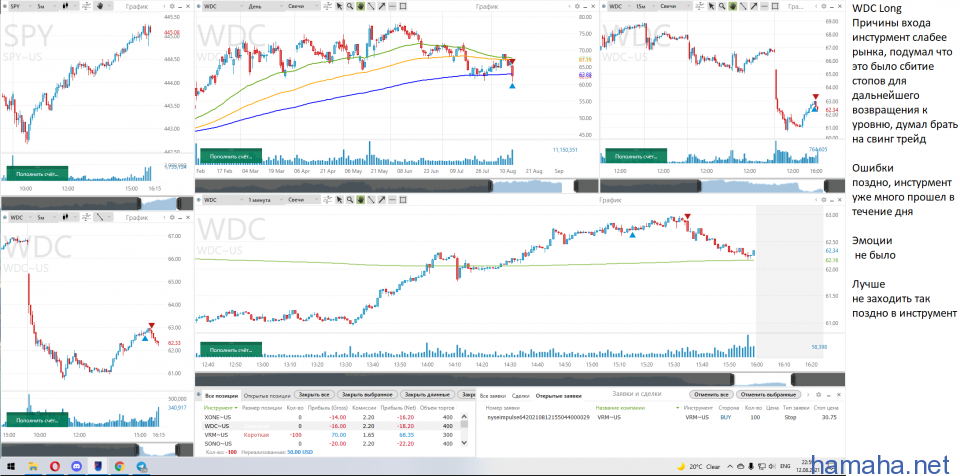
Task: Click the Закрыть длинные button
Action: pos(428,395)
